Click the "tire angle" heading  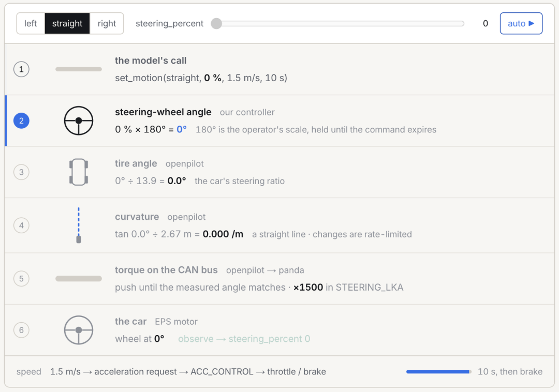(x=136, y=163)
